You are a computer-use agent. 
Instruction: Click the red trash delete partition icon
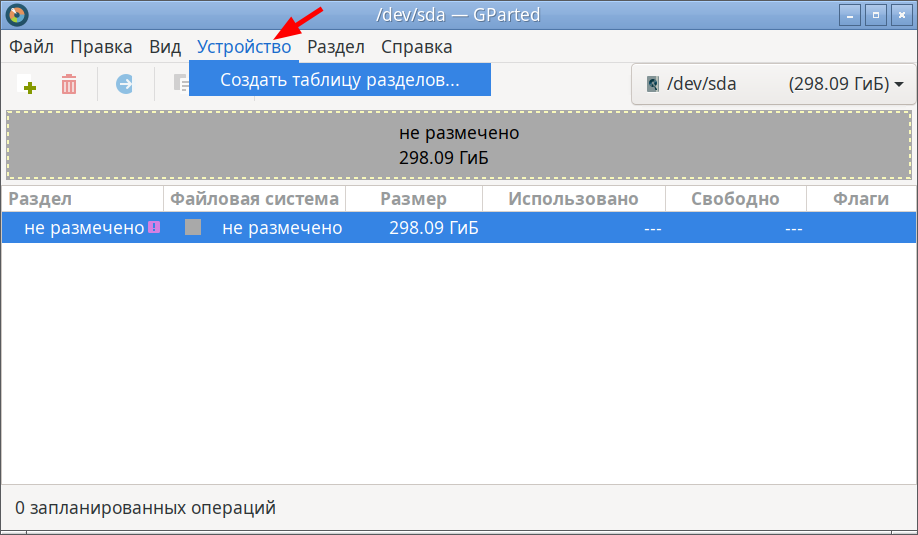coord(69,84)
